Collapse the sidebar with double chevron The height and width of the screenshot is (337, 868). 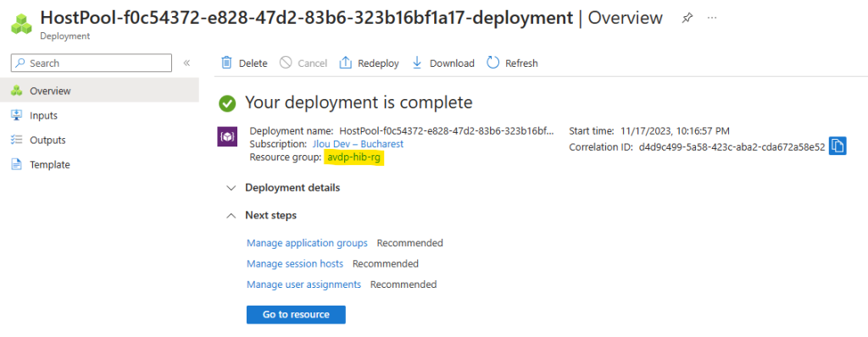[x=186, y=64]
